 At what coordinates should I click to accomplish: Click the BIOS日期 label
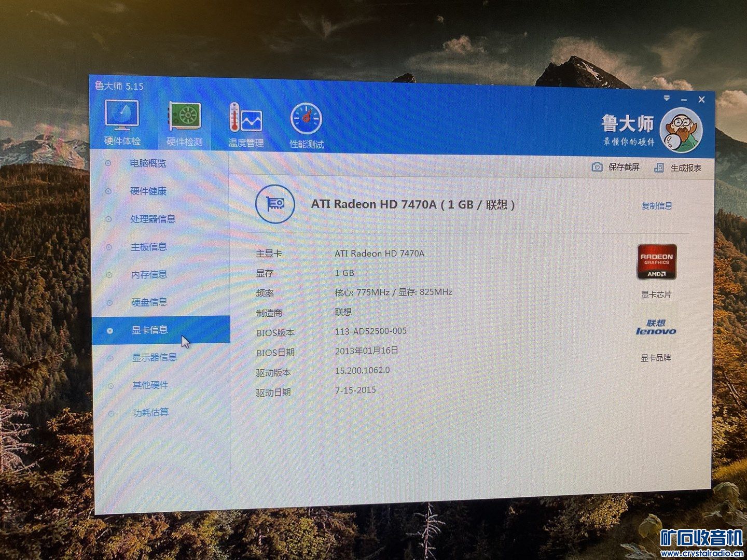(275, 353)
